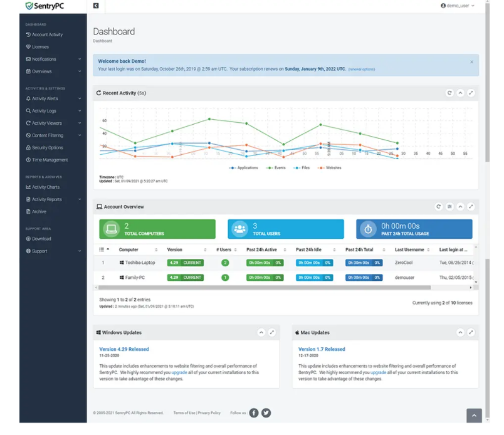Refresh the Recent Activity panel
Viewport: 504px width, 435px height.
[449, 93]
